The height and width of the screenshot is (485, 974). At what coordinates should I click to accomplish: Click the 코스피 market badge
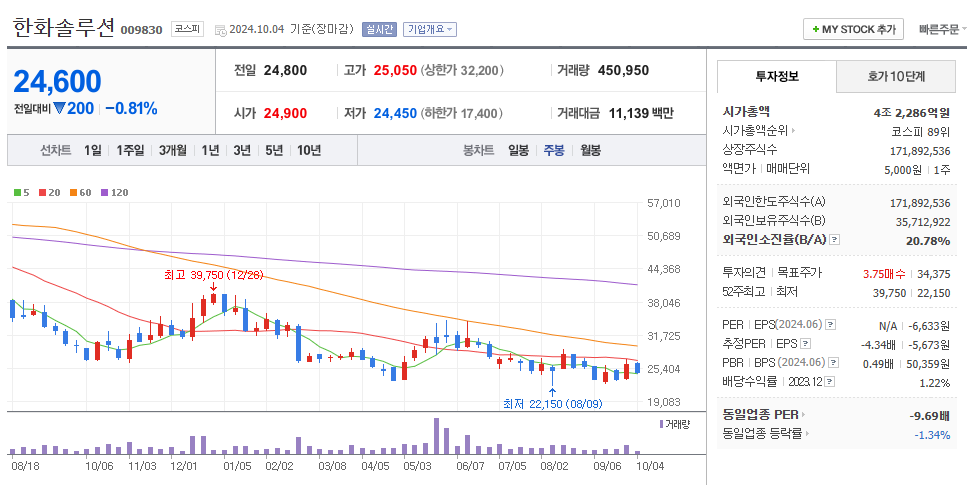tap(187, 29)
